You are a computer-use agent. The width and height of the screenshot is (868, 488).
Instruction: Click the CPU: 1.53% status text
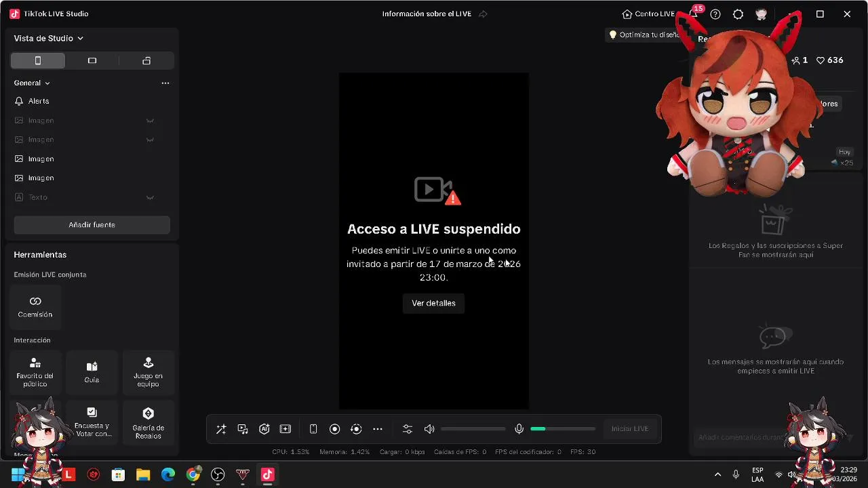(290, 451)
